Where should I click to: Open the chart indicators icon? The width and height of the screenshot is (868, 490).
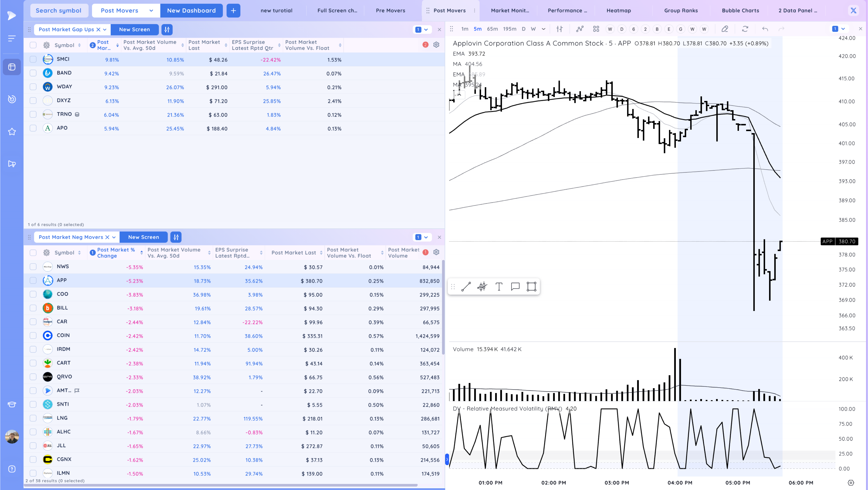[580, 29]
